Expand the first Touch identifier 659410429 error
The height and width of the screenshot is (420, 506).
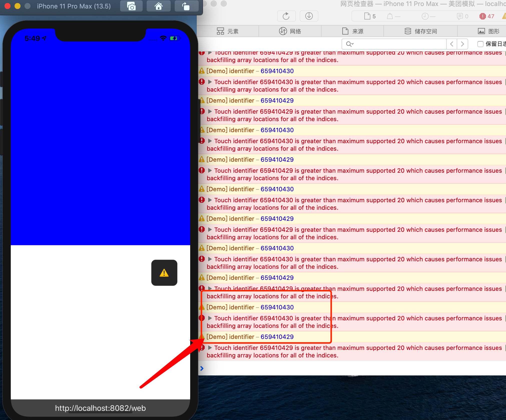coord(210,52)
